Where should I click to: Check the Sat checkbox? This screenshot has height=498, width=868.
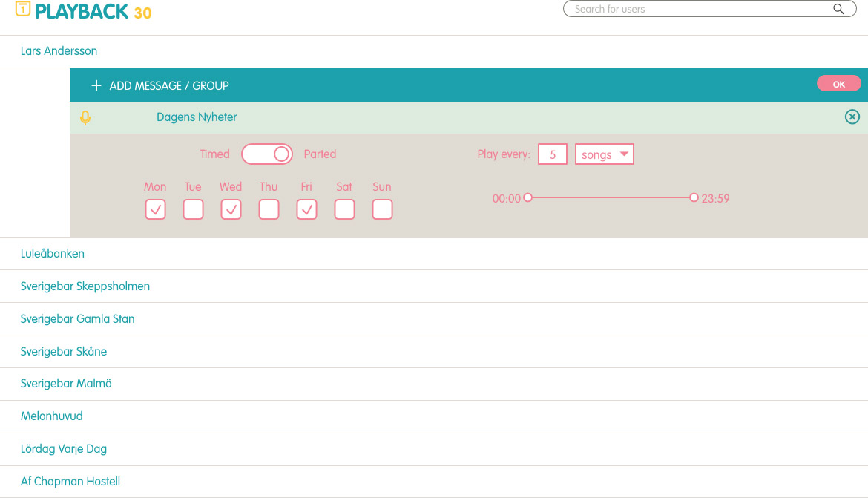coord(344,209)
